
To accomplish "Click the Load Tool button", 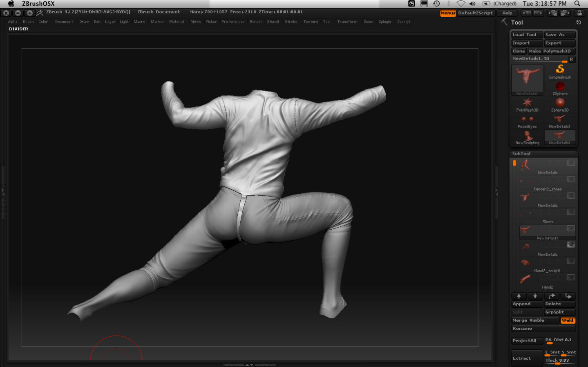I will [527, 35].
